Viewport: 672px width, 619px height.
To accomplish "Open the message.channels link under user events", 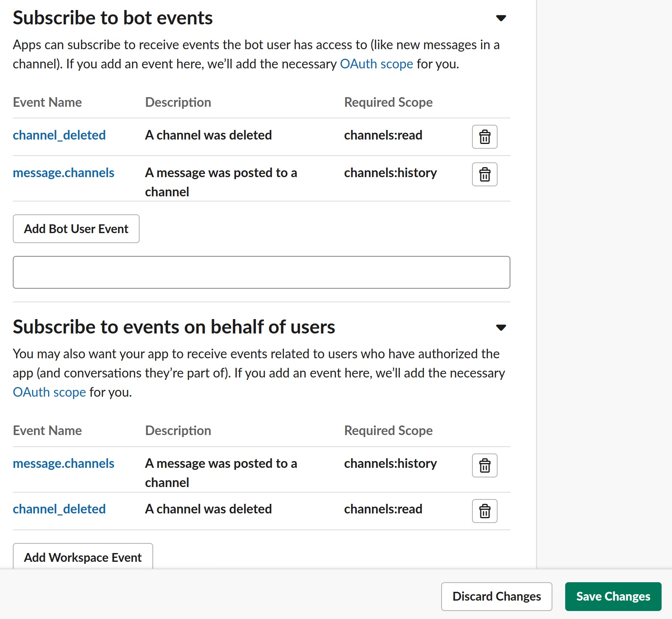I will point(64,463).
